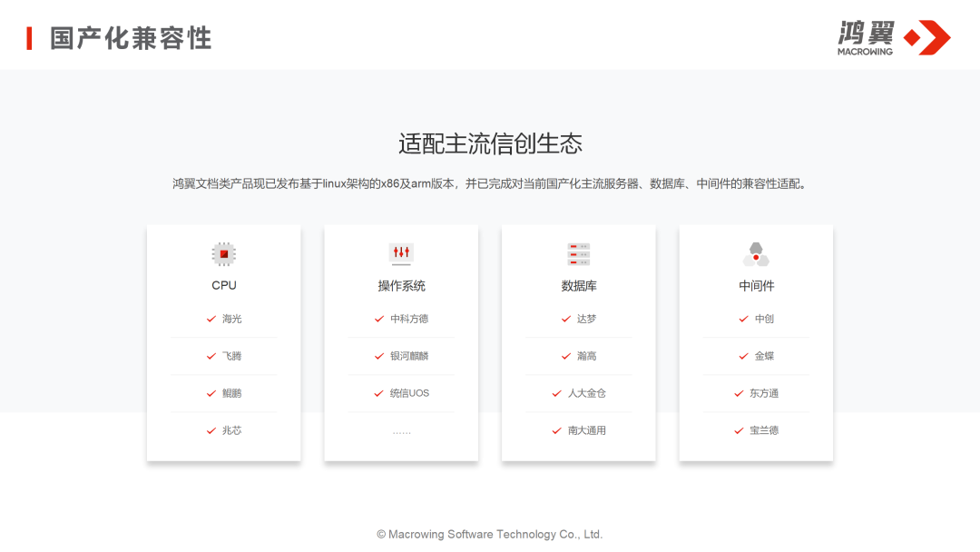
Task: Click the check mark beside 鲲鹏
Action: tap(211, 393)
